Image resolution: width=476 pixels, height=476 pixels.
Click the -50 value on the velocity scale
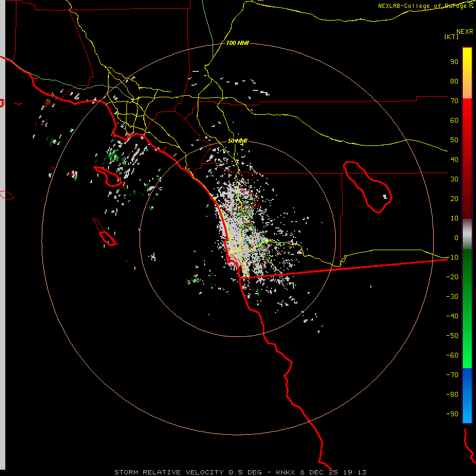pyautogui.click(x=452, y=336)
